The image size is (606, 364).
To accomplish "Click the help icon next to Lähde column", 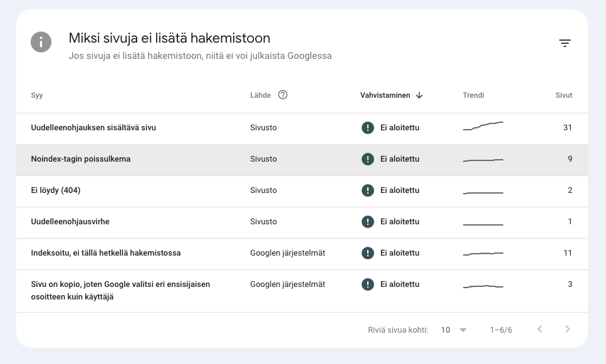I will tap(283, 95).
